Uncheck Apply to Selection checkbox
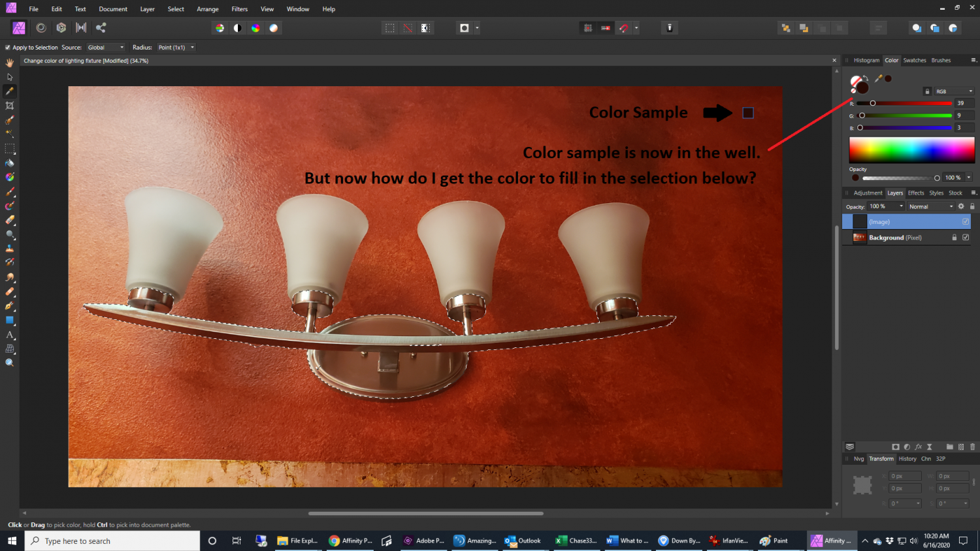Viewport: 980px width, 551px height. click(8, 48)
